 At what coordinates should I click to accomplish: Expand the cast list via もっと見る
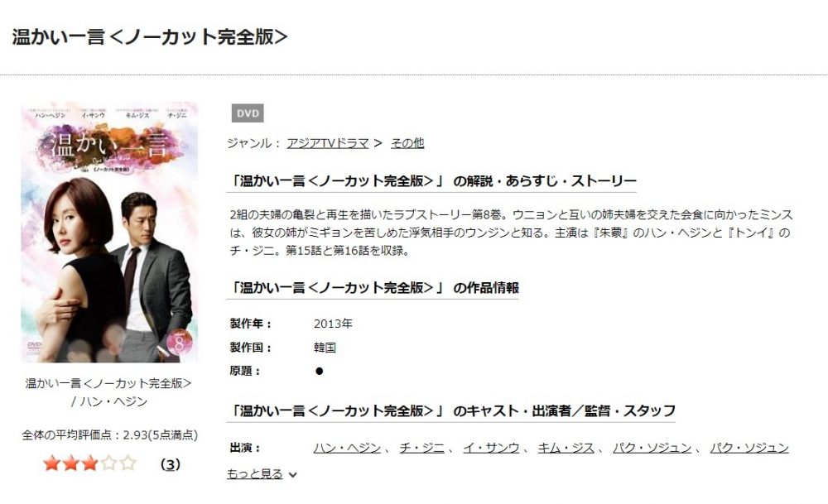[255, 474]
